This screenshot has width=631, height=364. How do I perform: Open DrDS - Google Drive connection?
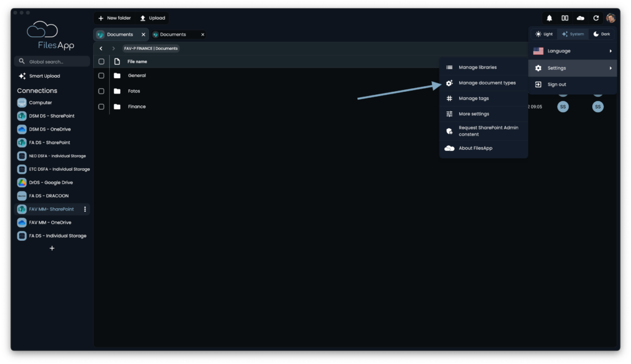click(x=52, y=182)
